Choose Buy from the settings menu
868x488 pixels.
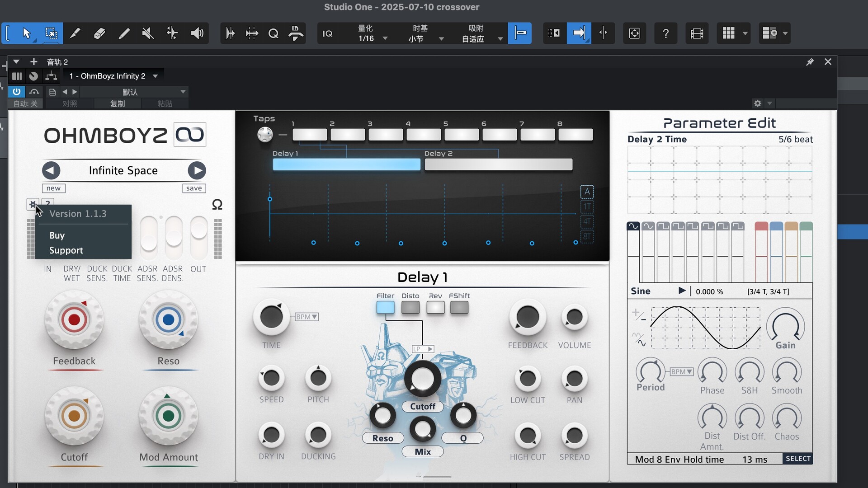point(57,235)
